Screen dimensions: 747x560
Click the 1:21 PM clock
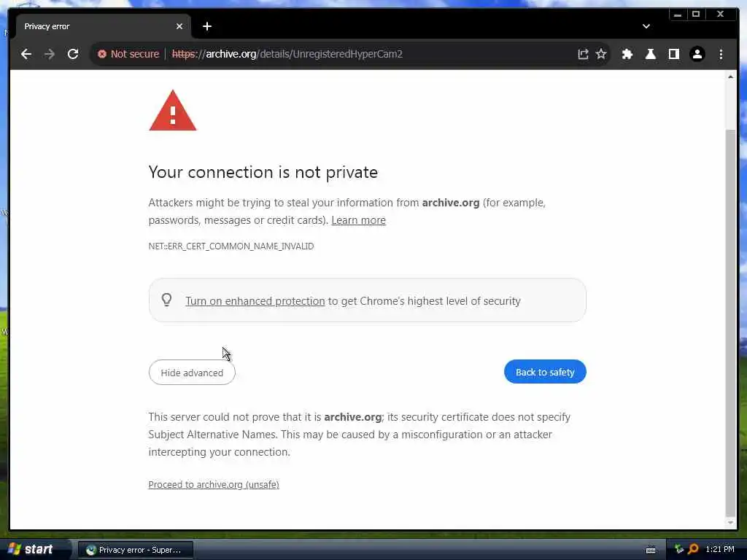720,549
